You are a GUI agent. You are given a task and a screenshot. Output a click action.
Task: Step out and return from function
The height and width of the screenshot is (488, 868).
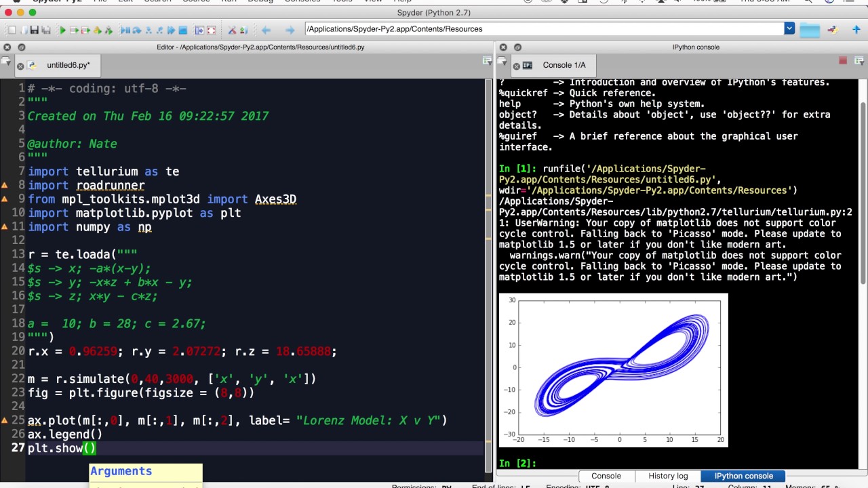[x=159, y=30]
